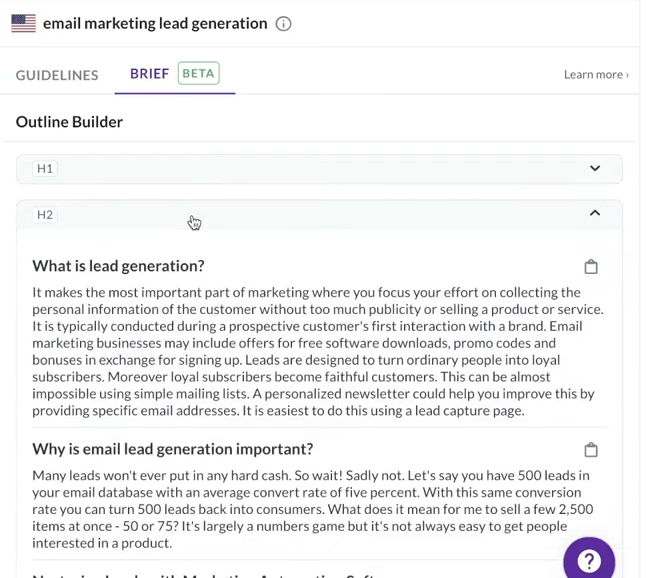
Task: Select the BRIEF tab
Action: [150, 74]
